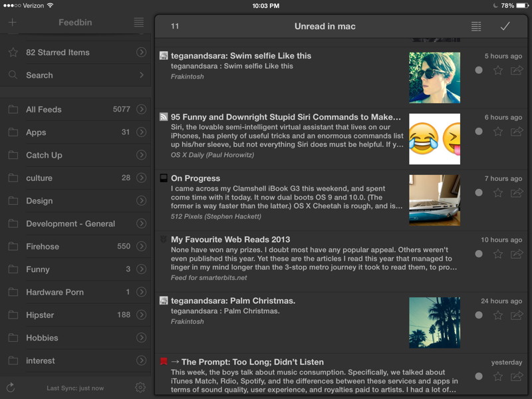Open Search with its chevron
Viewport: 532px width, 399px height.
(x=142, y=75)
